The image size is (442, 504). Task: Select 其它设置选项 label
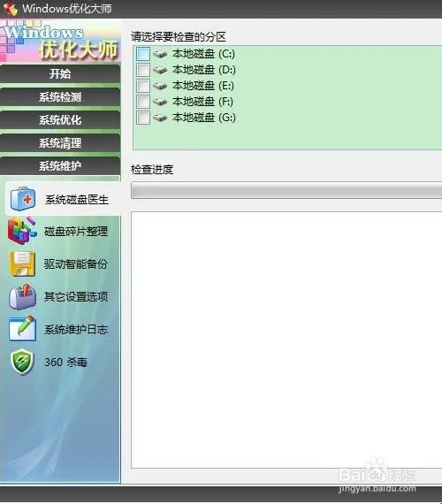pyautogui.click(x=76, y=297)
